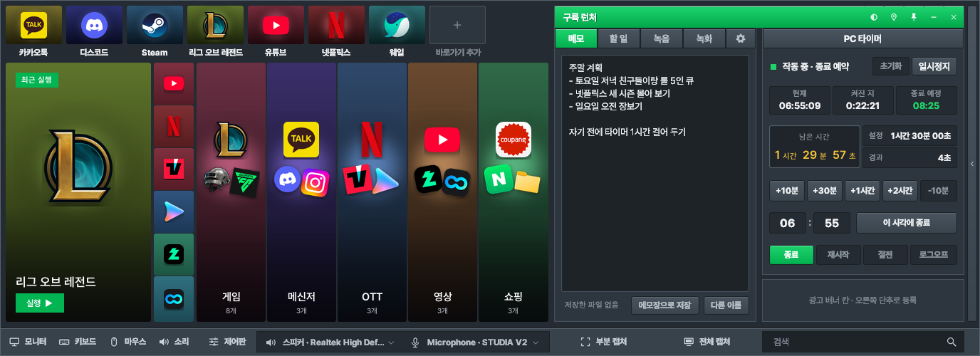Subtract ten minutes with -10분
980x356 pixels.
[938, 191]
